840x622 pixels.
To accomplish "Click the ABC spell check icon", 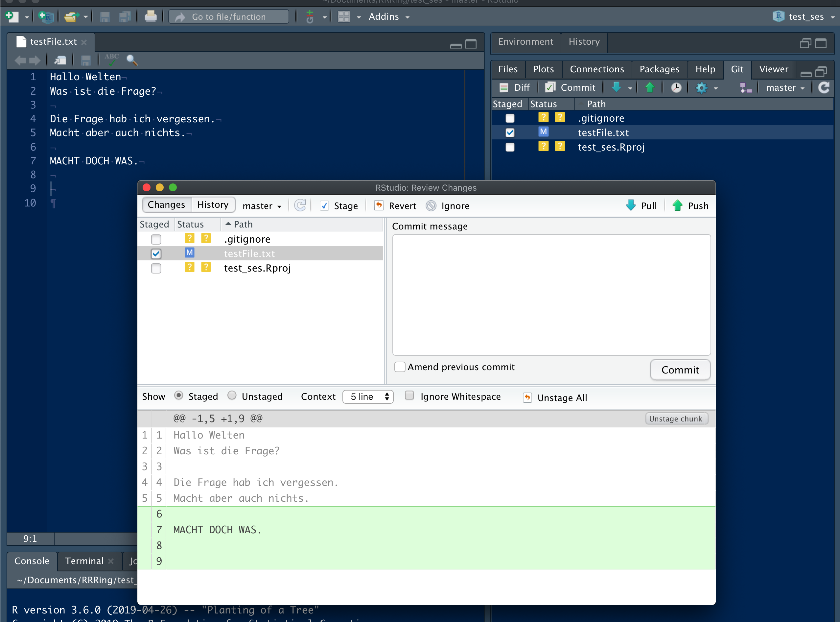I will tap(111, 59).
